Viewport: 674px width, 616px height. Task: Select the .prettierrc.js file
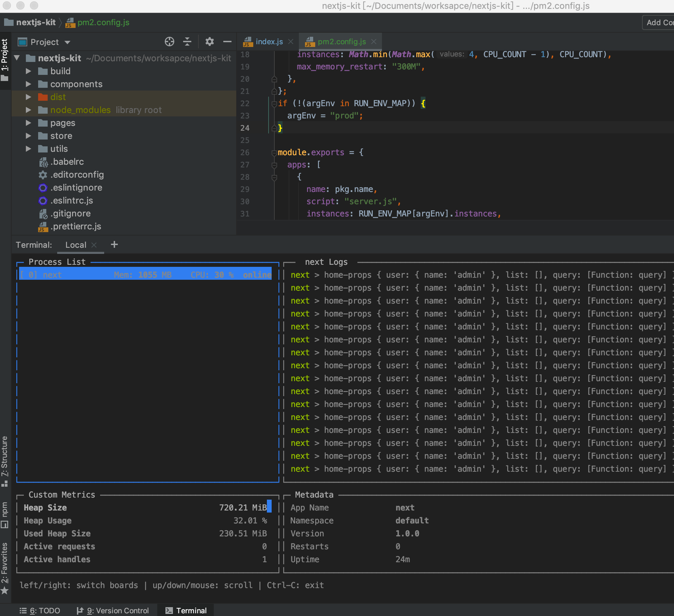[x=75, y=226]
